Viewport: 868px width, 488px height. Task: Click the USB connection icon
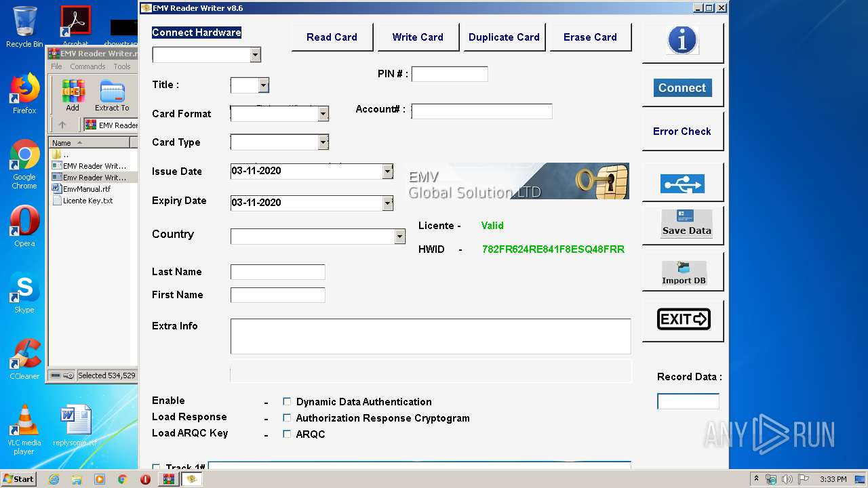pyautogui.click(x=682, y=184)
